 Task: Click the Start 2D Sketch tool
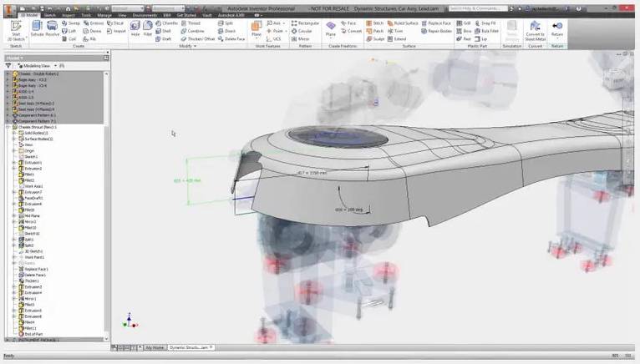point(16,31)
